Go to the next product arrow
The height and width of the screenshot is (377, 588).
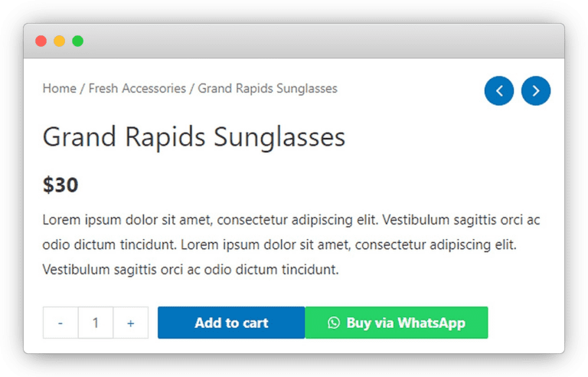536,91
